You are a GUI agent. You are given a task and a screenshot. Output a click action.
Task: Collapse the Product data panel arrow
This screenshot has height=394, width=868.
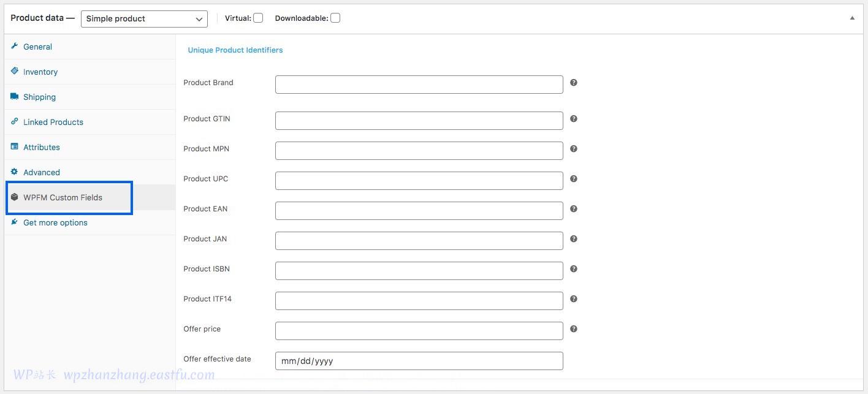click(852, 18)
